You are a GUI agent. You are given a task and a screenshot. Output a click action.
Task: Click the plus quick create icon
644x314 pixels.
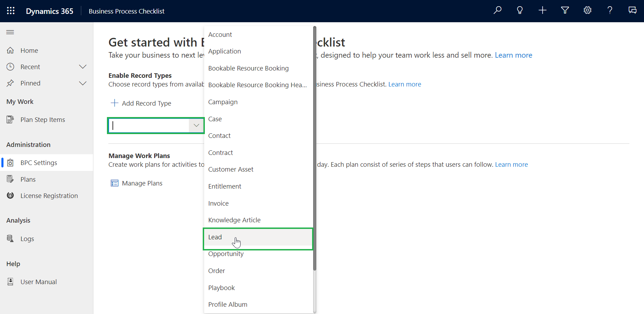click(x=542, y=10)
